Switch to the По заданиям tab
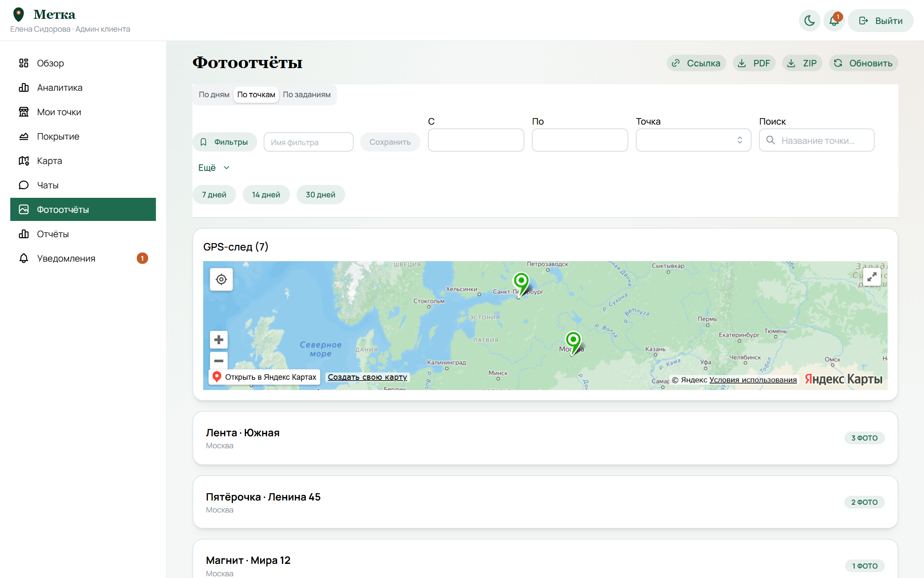This screenshot has width=924, height=578. [307, 95]
